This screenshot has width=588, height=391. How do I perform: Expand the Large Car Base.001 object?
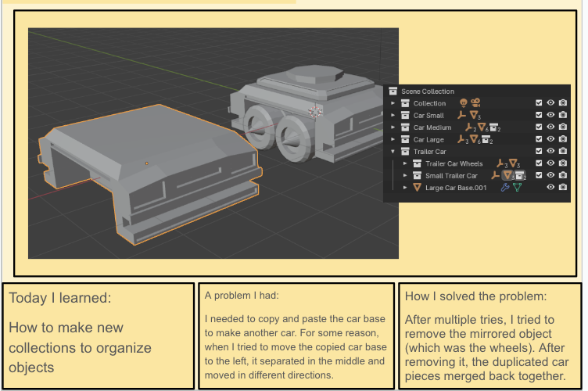(405, 188)
